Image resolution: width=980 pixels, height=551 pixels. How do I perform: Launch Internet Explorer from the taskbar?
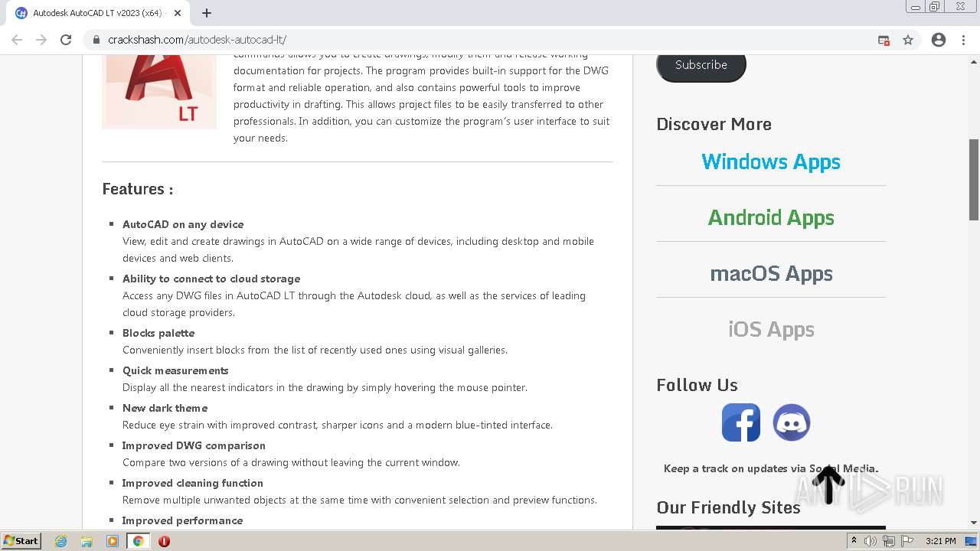click(x=61, y=541)
